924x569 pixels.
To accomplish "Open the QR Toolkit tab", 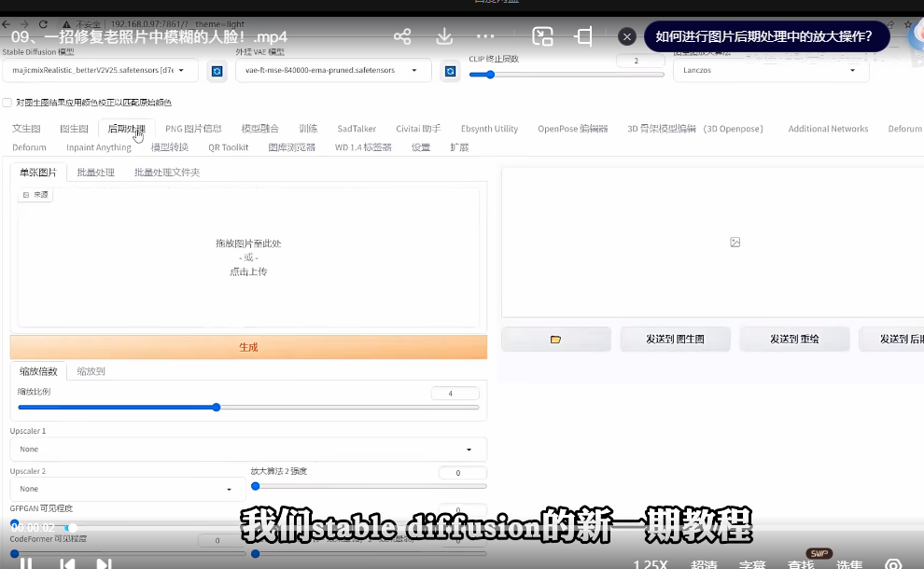I will tap(228, 147).
